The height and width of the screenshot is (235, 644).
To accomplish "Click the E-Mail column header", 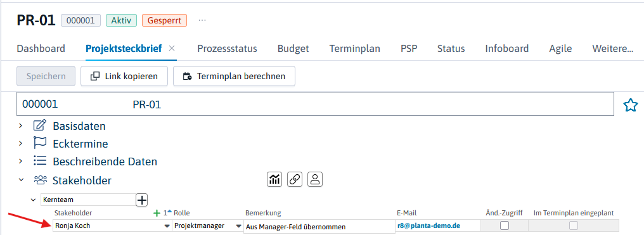I will coord(407,213).
